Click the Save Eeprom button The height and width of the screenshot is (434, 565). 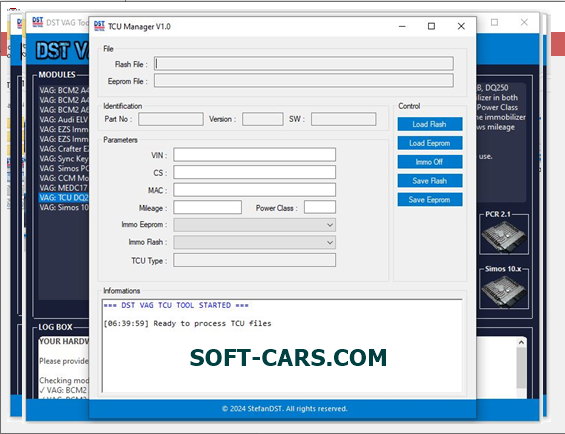(430, 200)
